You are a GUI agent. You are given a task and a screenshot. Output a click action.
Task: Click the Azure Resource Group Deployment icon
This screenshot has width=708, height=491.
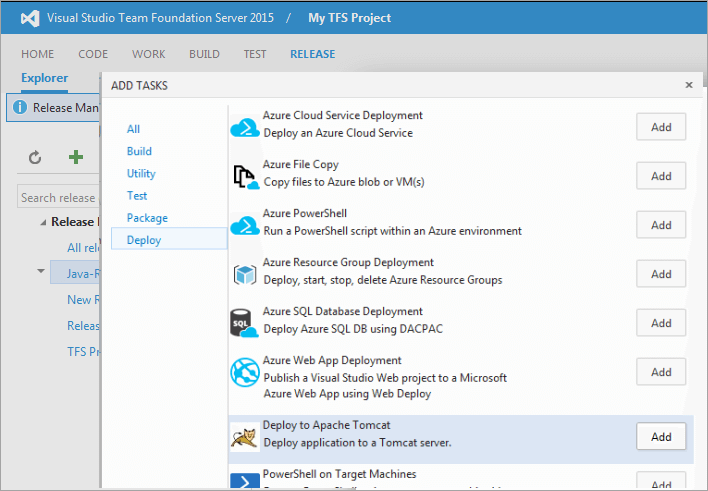(245, 273)
